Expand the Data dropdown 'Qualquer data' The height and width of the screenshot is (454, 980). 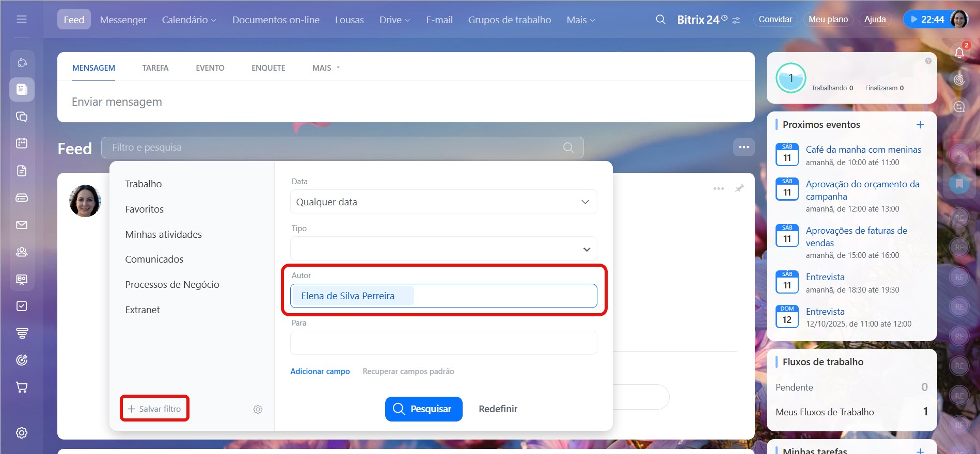443,202
